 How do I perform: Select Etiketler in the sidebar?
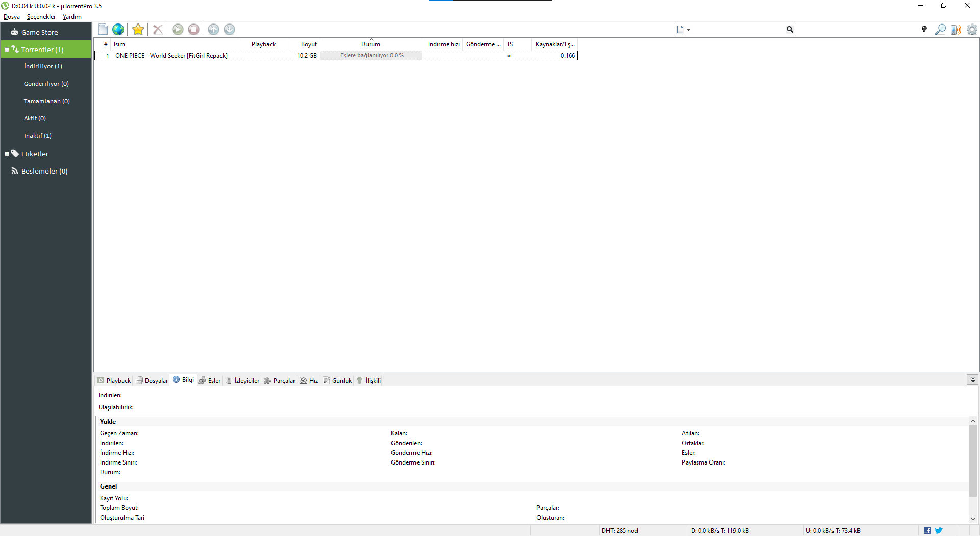click(x=35, y=154)
